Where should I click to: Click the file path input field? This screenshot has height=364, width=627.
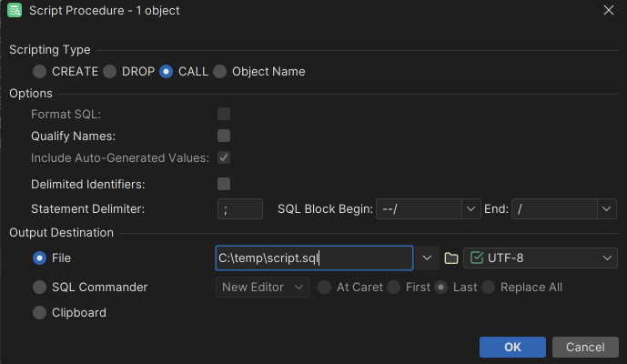(314, 258)
